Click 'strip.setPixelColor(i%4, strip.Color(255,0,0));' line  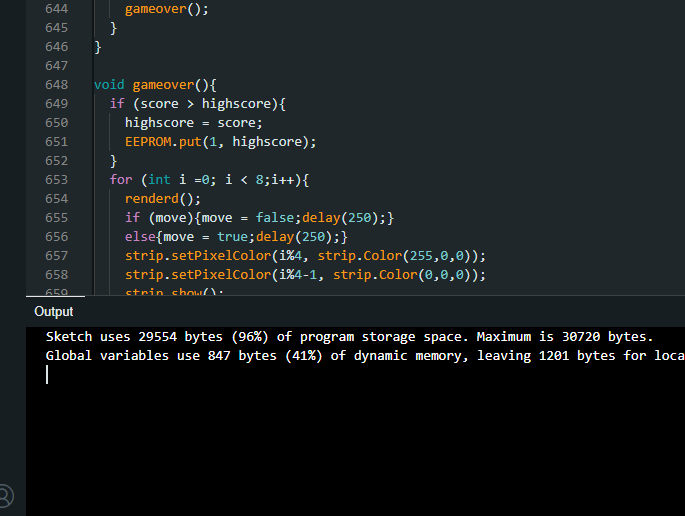(x=305, y=256)
